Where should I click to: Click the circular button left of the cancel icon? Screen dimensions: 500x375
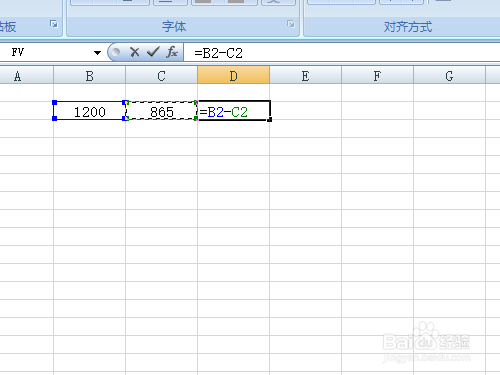click(116, 52)
